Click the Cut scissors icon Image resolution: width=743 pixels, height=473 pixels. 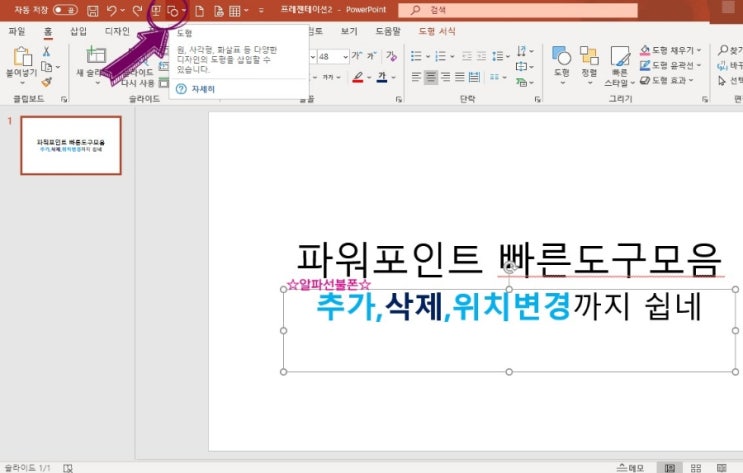tap(46, 51)
